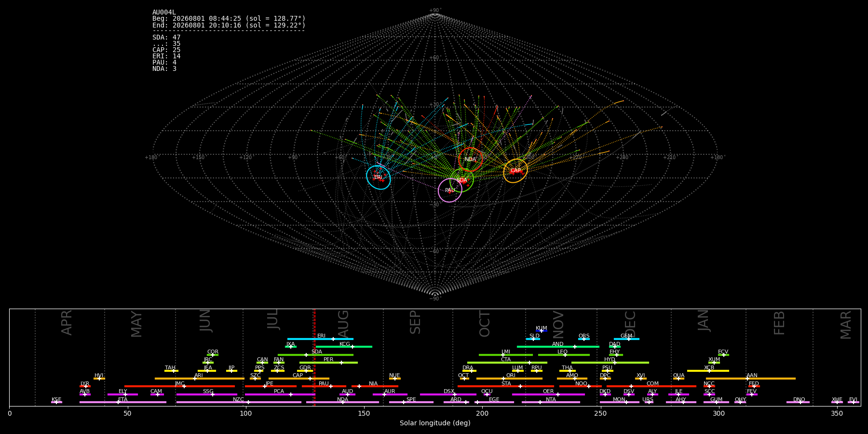
Task: Click the 'CAP: 25' legend entry
Action: (x=166, y=50)
